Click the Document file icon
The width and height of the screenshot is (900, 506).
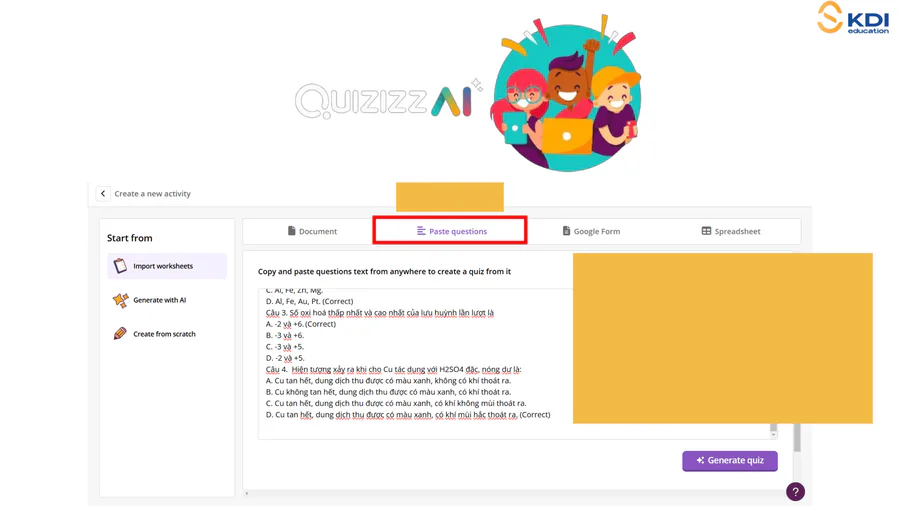(292, 231)
